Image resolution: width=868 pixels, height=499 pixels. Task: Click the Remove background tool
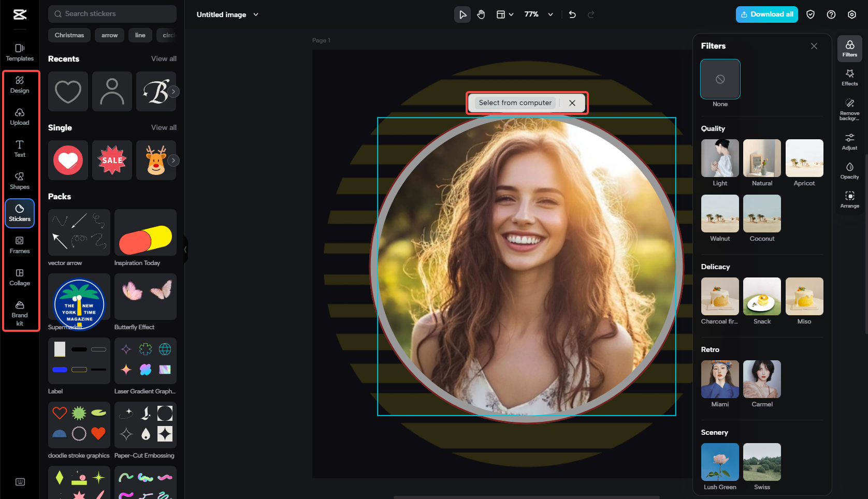(849, 109)
